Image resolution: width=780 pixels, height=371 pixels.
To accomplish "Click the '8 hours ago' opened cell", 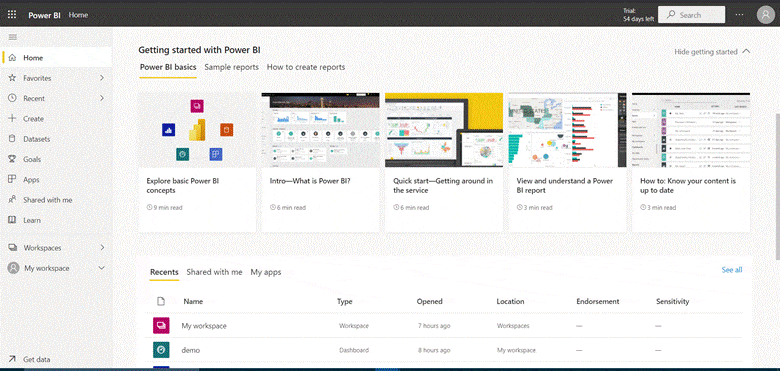I will click(434, 350).
